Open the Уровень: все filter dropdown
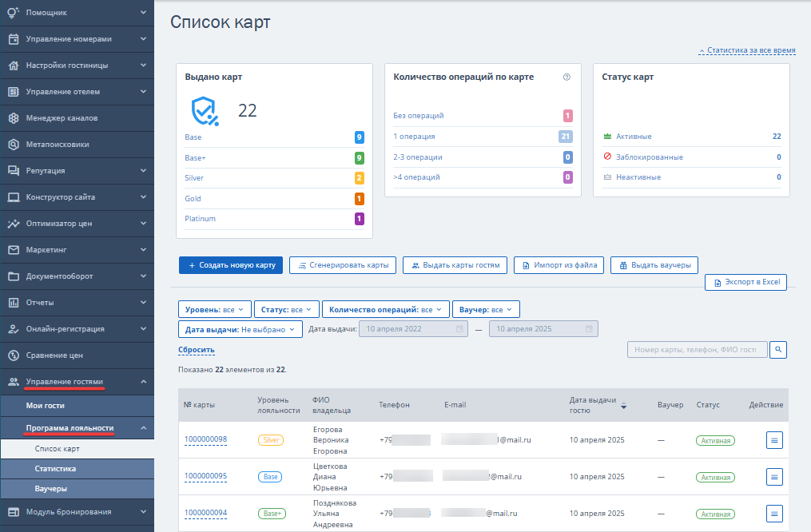 215,310
